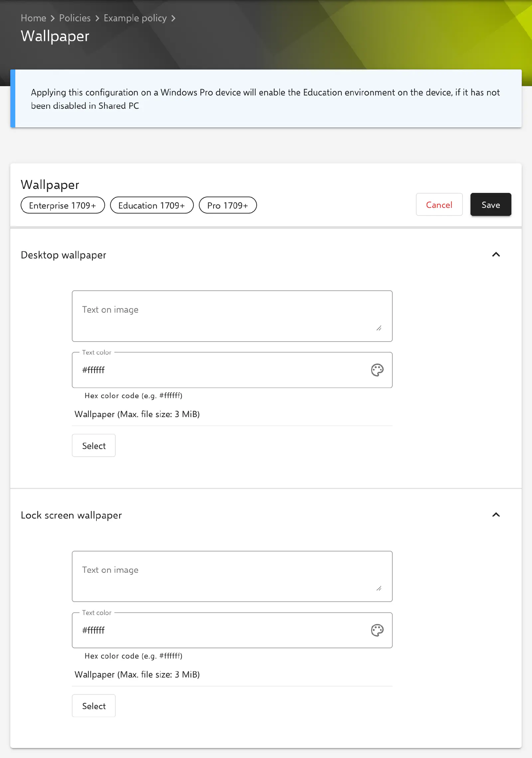Collapse the Desktop wallpaper section
Image resolution: width=532 pixels, height=758 pixels.
pyautogui.click(x=496, y=255)
